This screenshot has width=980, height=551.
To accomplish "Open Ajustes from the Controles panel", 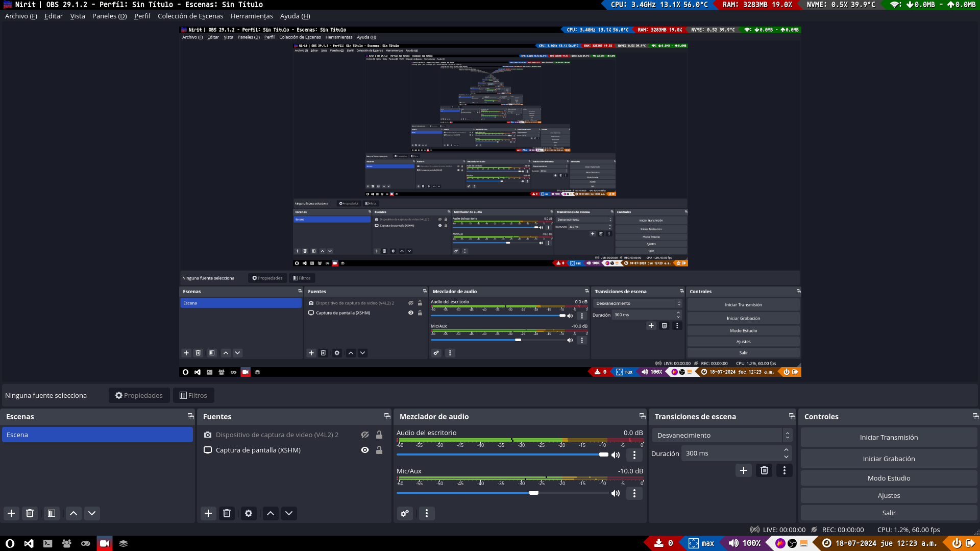I will 889,495.
